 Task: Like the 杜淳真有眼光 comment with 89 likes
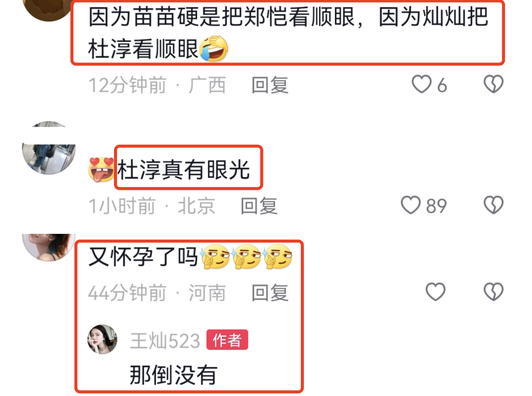tap(410, 205)
